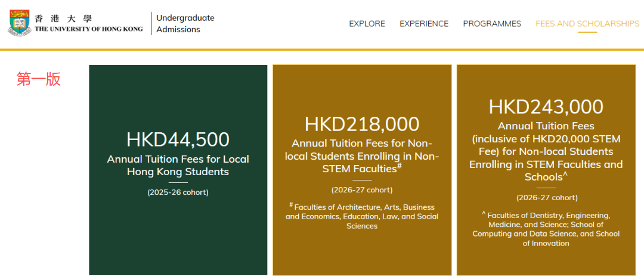
Task: Open the EXPLORE menu
Action: (367, 24)
